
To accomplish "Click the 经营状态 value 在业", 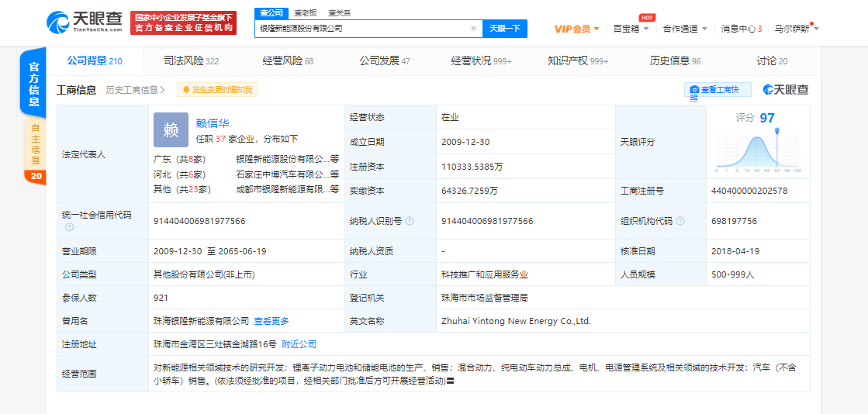I will click(450, 117).
